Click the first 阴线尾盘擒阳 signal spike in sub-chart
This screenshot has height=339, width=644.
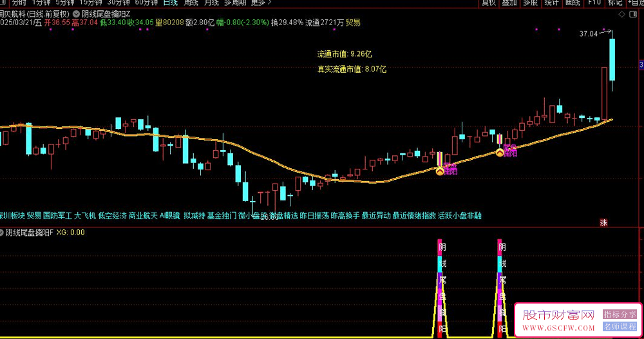440,289
